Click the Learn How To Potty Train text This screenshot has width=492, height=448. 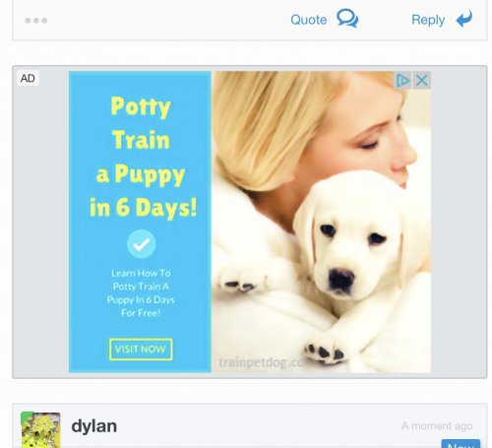click(x=141, y=292)
